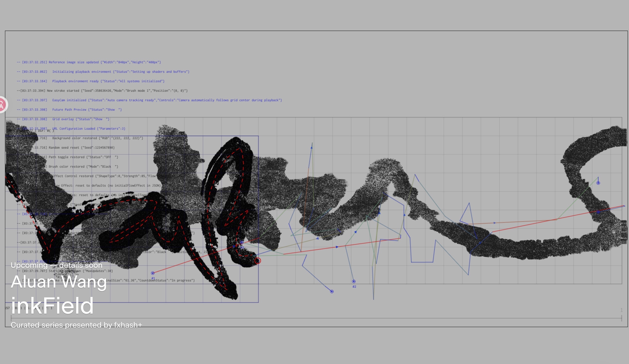Screen dimensions: 629x364
Task: Click log line 'Grid overlay' status Show
Action: pyautogui.click(x=63, y=119)
